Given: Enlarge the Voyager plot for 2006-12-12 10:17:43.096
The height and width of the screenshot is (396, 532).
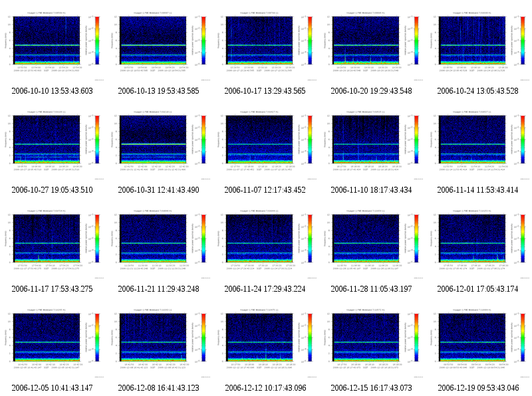Looking at the screenshot, I should pos(267,342).
